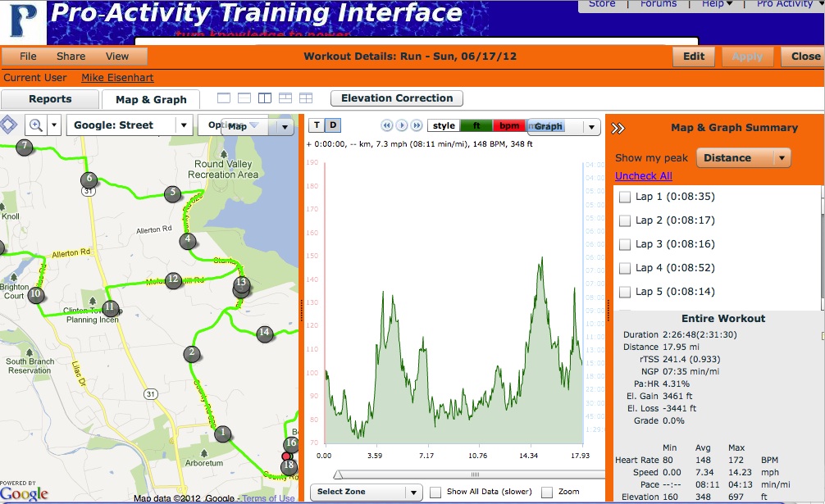The height and width of the screenshot is (504, 825).
Task: Check the Lap 3 checkbox
Action: coord(625,244)
